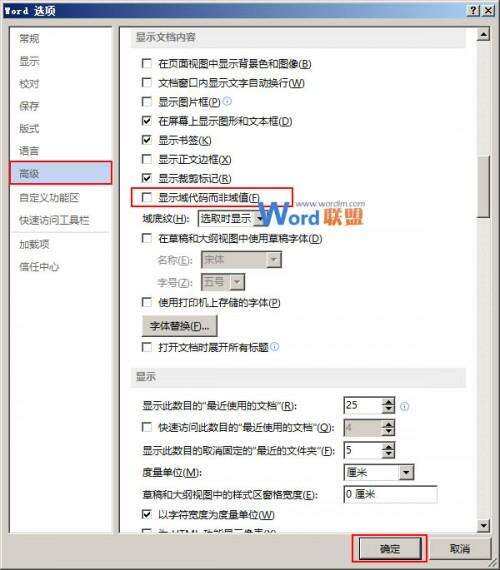Click the scrollbar down arrow
The width and height of the screenshot is (500, 570).
pos(483,525)
